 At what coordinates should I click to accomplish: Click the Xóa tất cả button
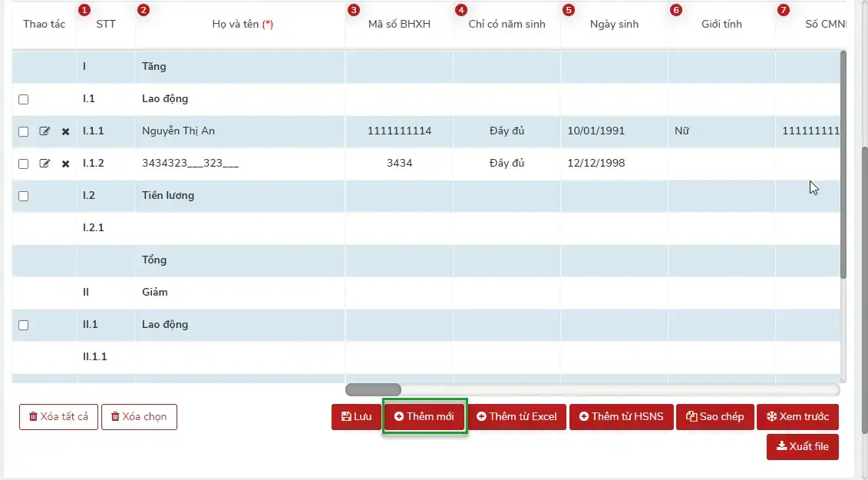point(58,417)
